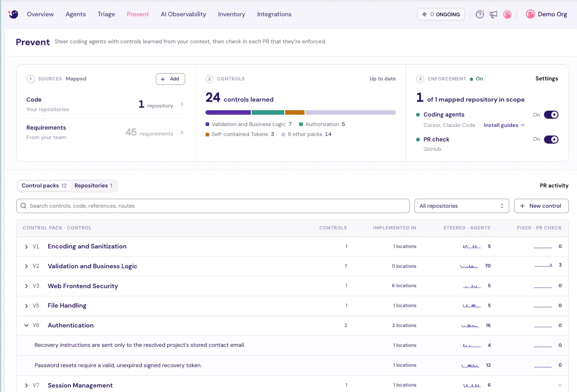
Task: Open the Code repositories chevron
Action: [182, 104]
